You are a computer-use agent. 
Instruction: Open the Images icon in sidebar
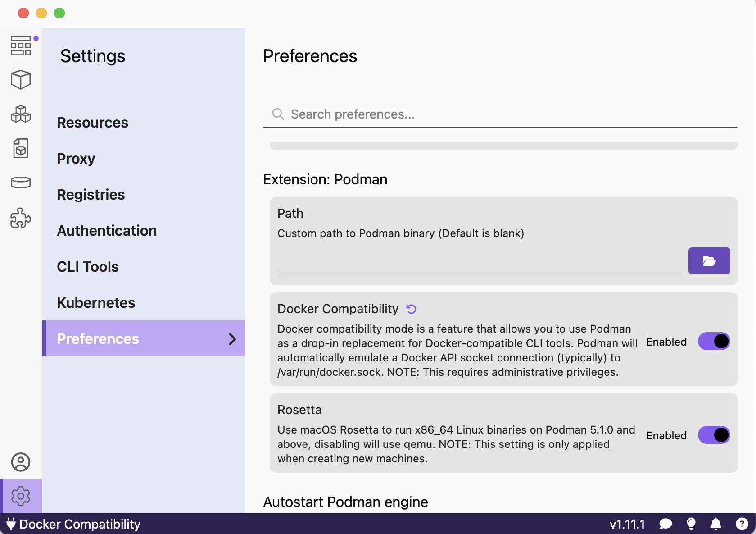(x=21, y=148)
